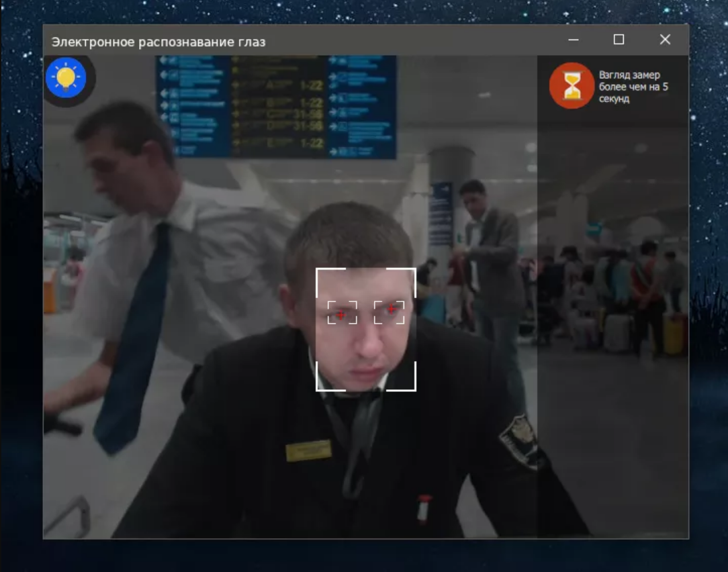Minimize the eye recognition window

click(574, 40)
